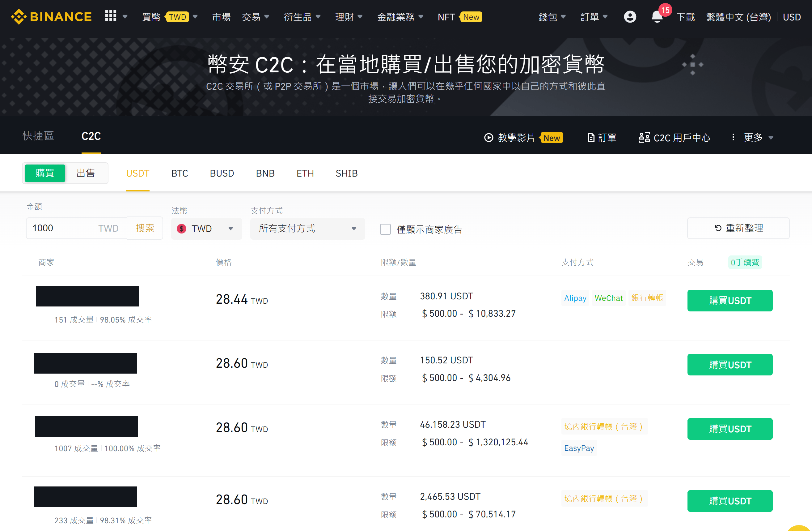This screenshot has width=812, height=531.
Task: Open the 市場 market menu item
Action: pos(221,17)
